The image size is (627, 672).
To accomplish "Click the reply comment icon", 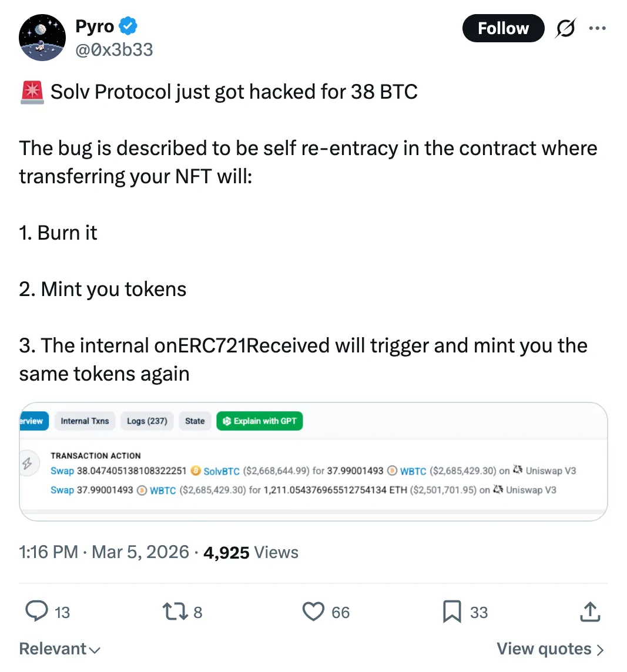I will [38, 612].
